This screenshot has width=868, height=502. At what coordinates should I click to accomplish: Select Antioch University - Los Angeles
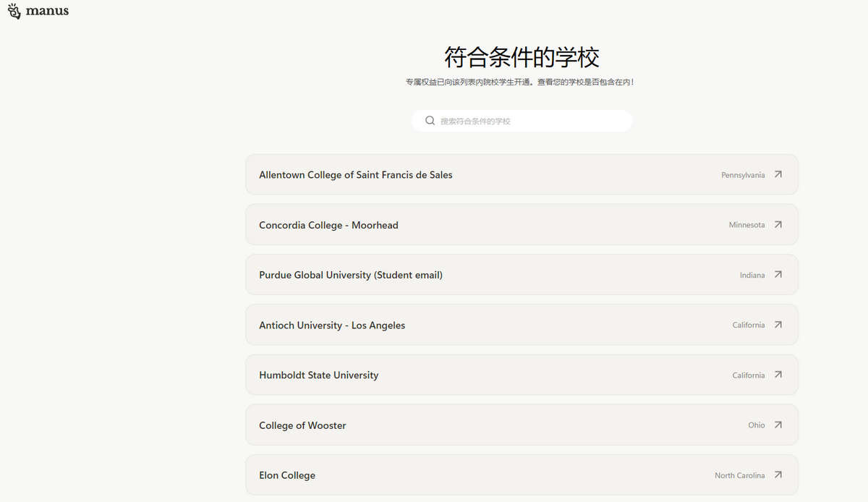pyautogui.click(x=522, y=325)
